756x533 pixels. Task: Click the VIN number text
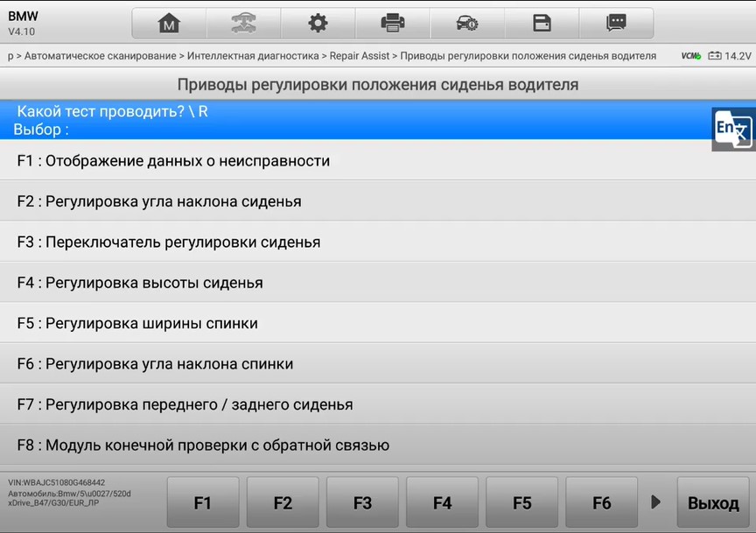(56, 482)
